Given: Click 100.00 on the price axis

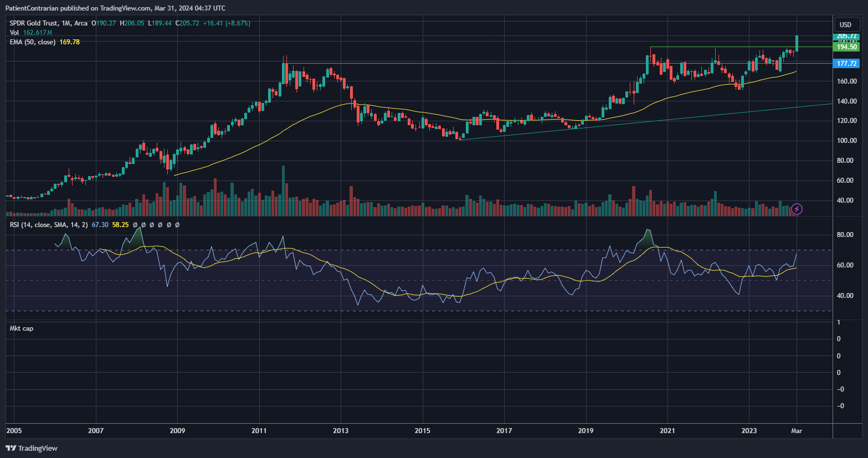Looking at the screenshot, I should point(847,141).
